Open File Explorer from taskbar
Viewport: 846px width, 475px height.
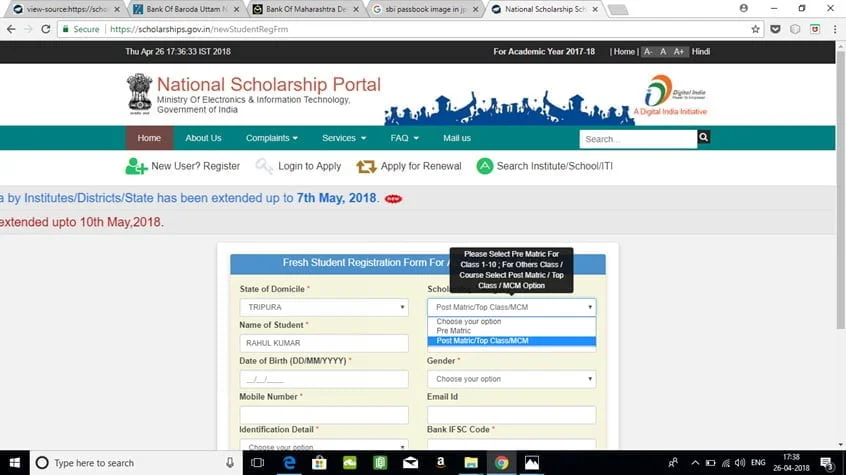471,463
